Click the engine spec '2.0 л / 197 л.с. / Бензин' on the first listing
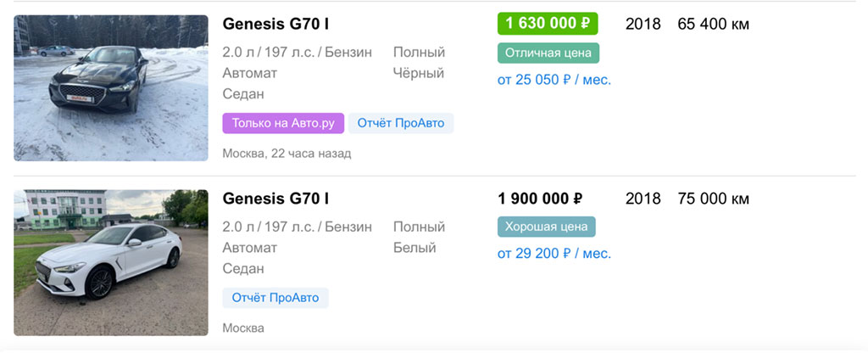 click(297, 53)
